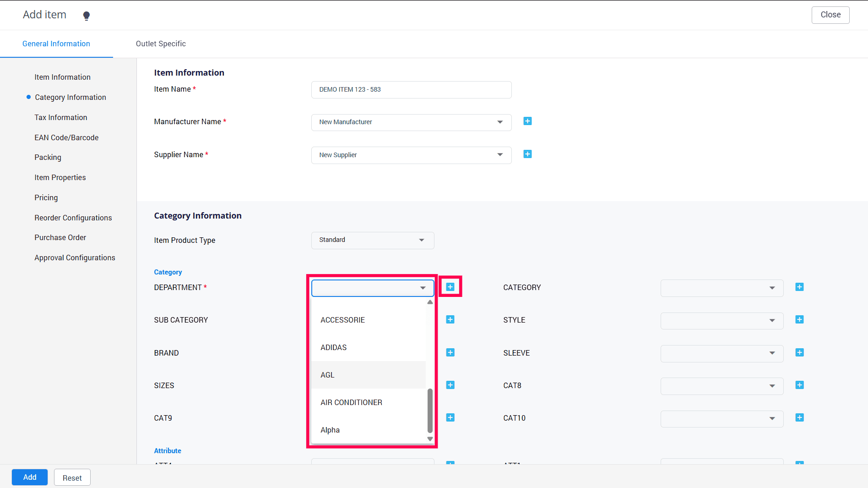Click plus icon beside SLEEVE dropdown

click(799, 353)
